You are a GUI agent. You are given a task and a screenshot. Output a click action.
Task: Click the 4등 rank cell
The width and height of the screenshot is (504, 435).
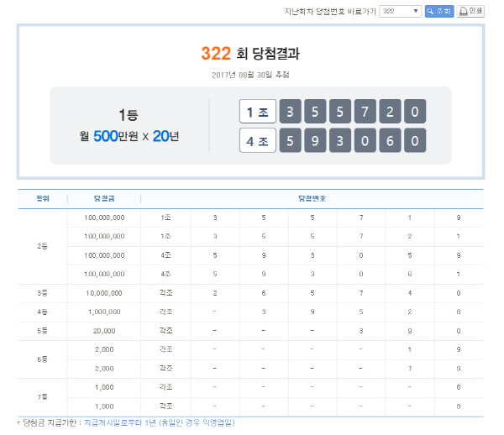click(43, 312)
